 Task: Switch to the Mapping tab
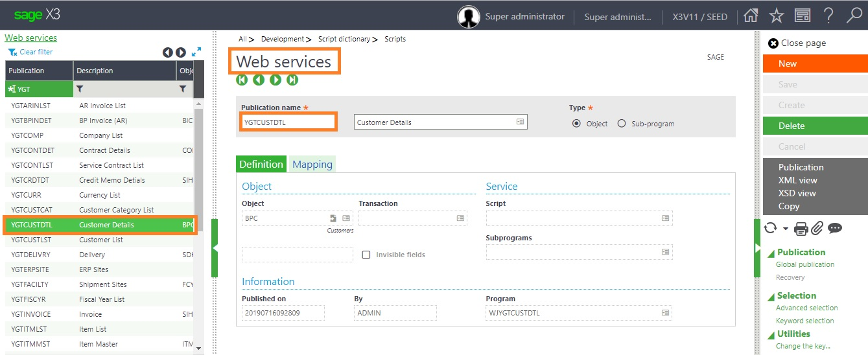312,164
